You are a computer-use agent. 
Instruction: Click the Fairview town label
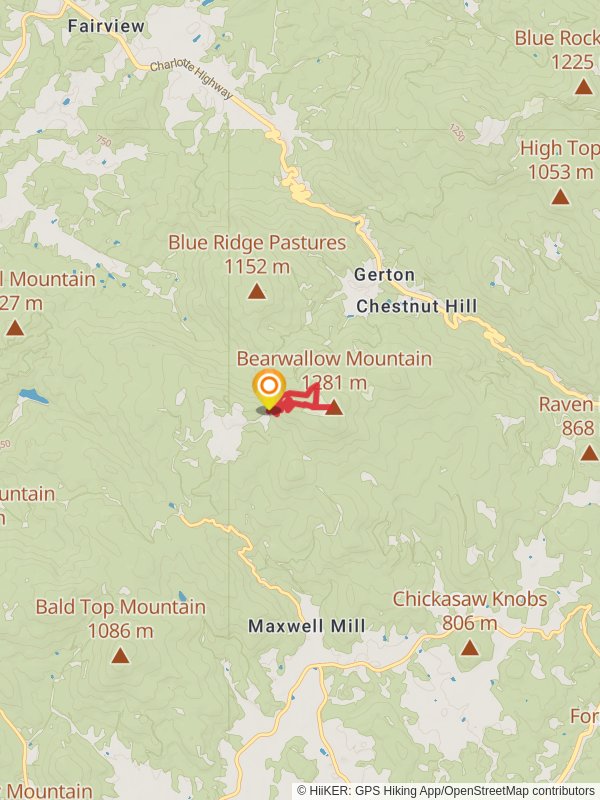tap(106, 26)
